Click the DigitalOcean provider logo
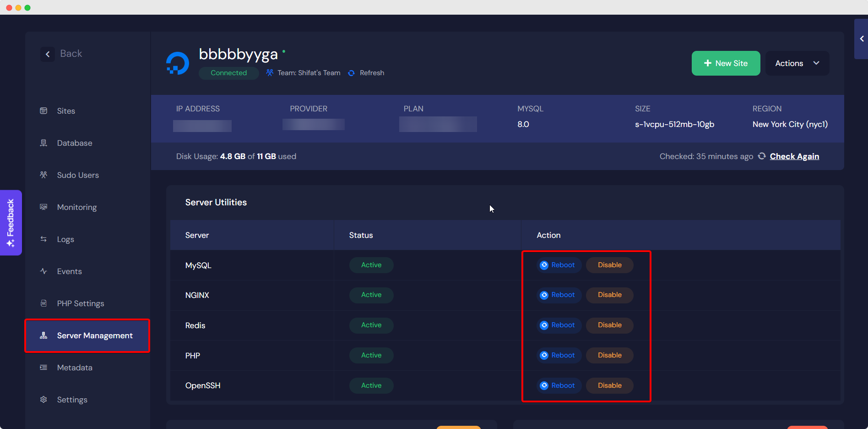This screenshot has width=868, height=429. pos(178,62)
